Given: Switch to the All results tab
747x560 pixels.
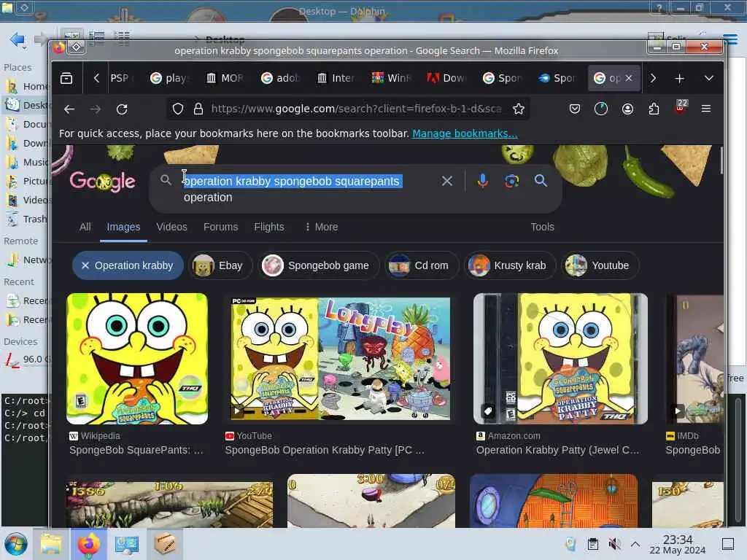Looking at the screenshot, I should pos(85,227).
